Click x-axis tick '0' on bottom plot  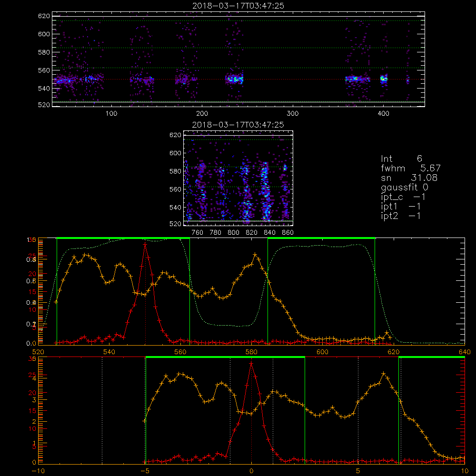click(251, 471)
